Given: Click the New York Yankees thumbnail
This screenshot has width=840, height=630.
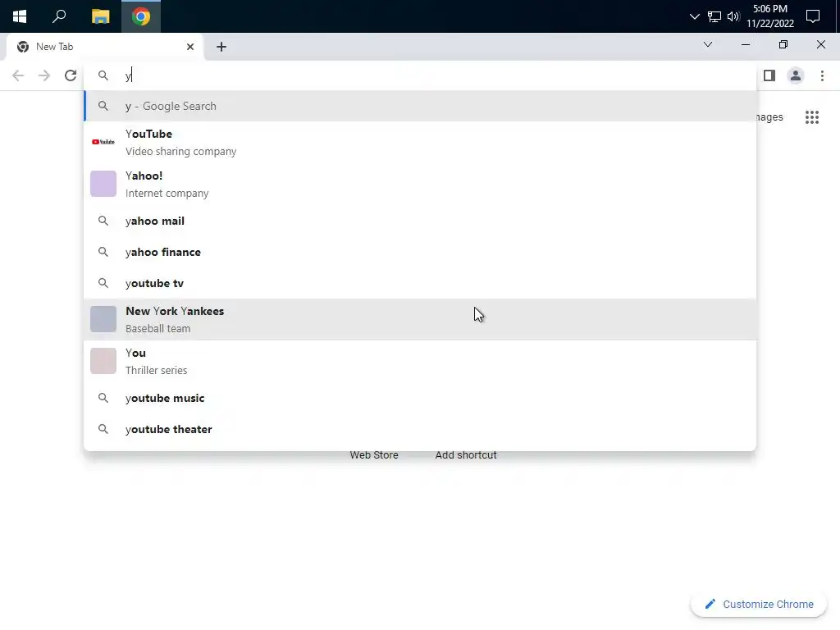Looking at the screenshot, I should coord(103,319).
